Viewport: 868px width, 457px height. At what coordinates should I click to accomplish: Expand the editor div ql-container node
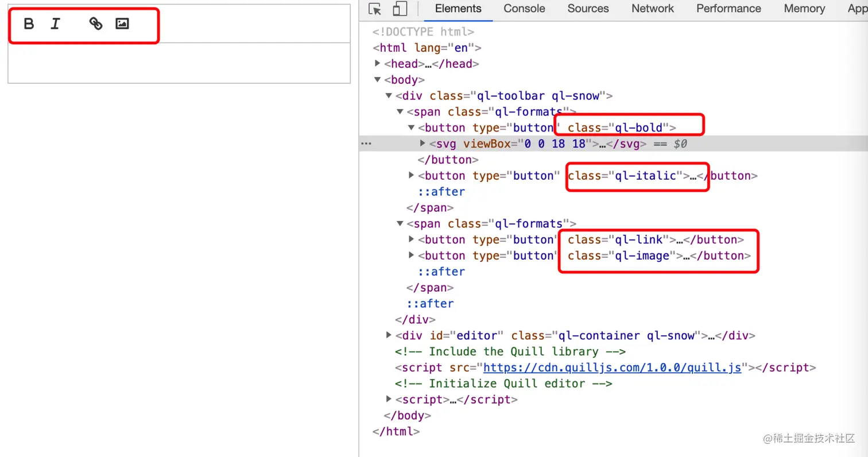(389, 335)
